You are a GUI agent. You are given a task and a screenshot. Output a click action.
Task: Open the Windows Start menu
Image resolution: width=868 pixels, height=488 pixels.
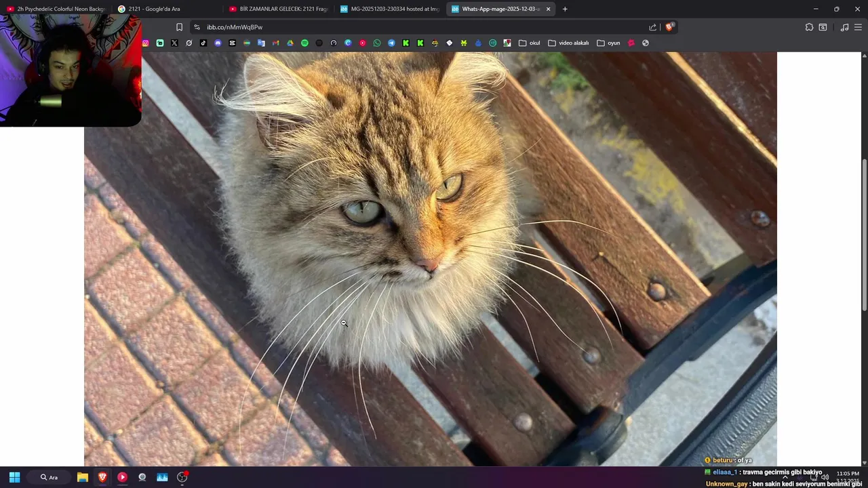14,477
